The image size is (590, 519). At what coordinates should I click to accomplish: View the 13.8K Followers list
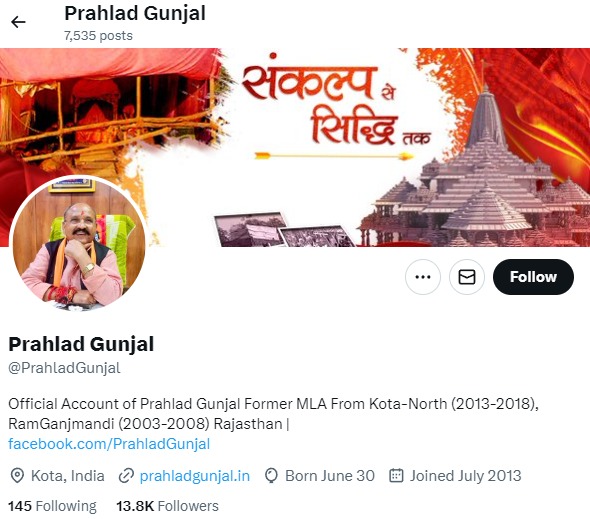point(167,506)
